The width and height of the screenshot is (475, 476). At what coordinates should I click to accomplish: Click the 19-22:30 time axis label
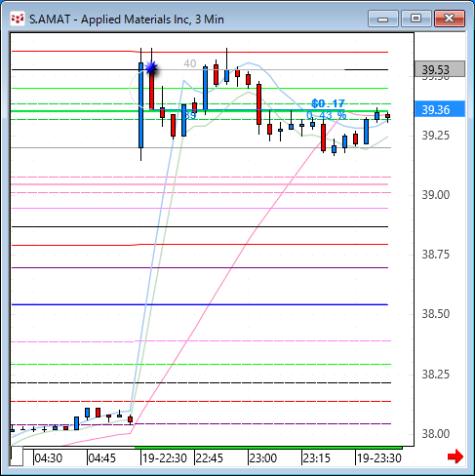165,458
